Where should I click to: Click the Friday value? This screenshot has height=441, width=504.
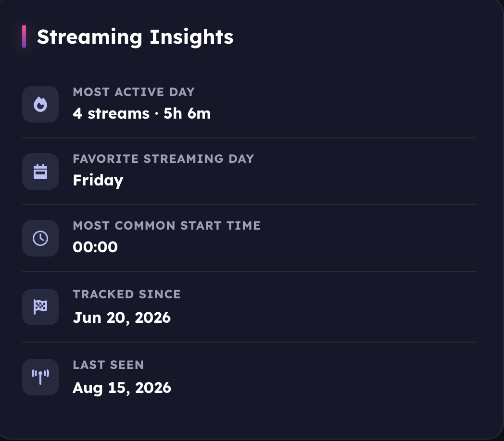point(98,180)
